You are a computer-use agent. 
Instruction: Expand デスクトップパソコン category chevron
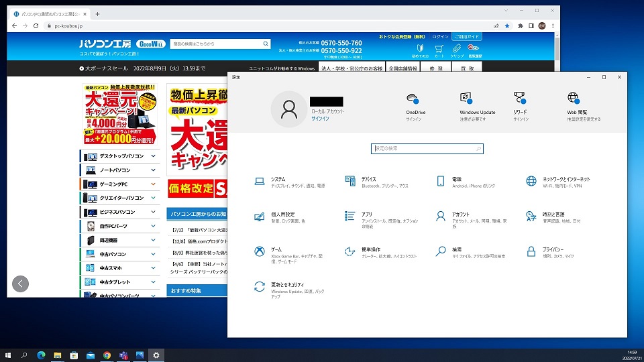pyautogui.click(x=154, y=156)
